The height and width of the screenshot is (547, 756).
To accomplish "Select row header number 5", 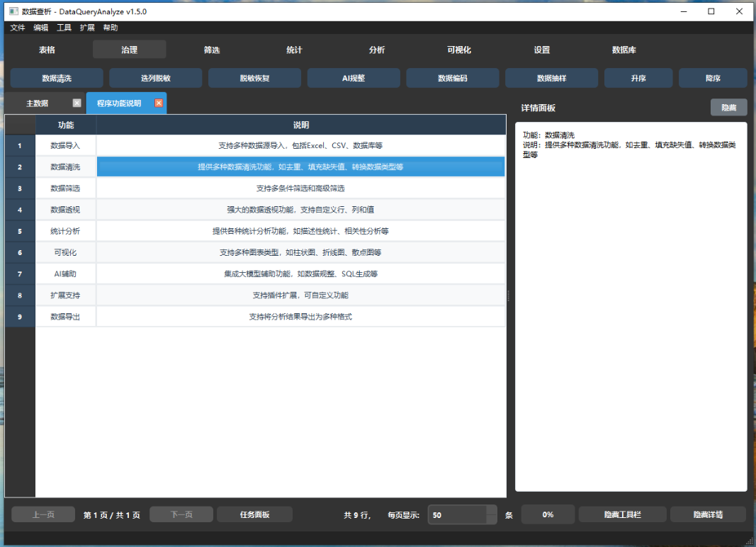I will (x=20, y=232).
